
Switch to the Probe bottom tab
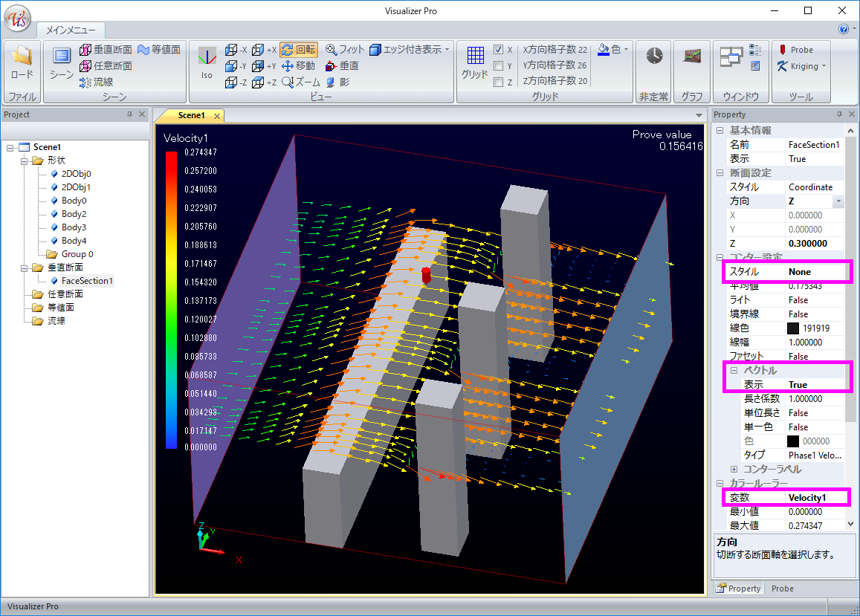[782, 589]
